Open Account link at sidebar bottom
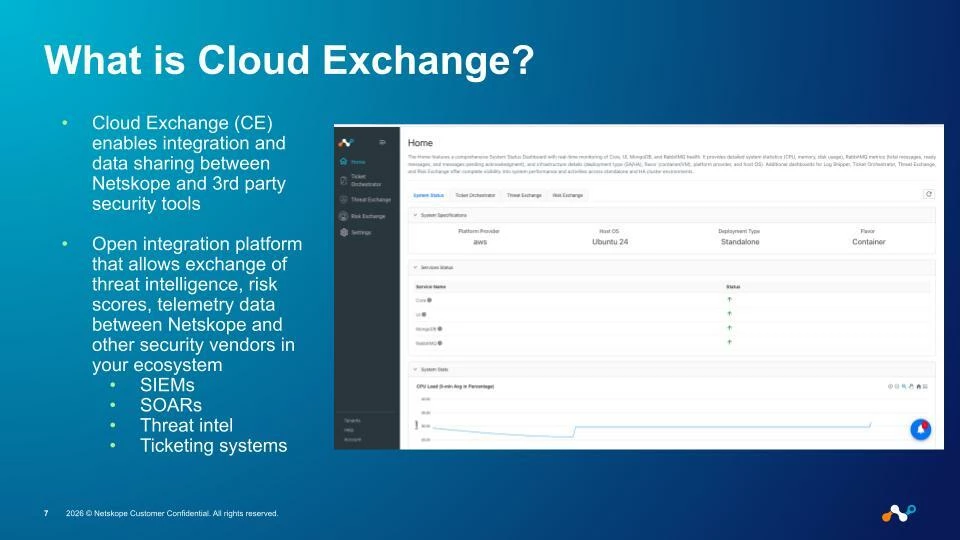Image resolution: width=960 pixels, height=540 pixels. tap(352, 440)
